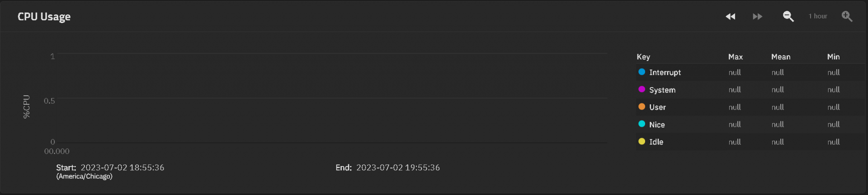The image size is (868, 195).
Task: Click the Min column header
Action: [x=833, y=57]
